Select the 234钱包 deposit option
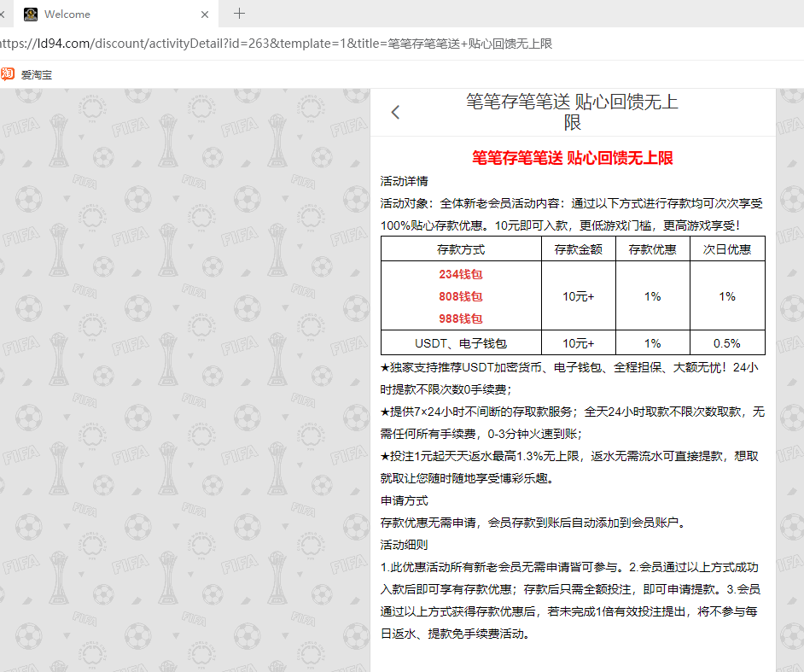Screen dimensions: 804x672 pos(461,274)
